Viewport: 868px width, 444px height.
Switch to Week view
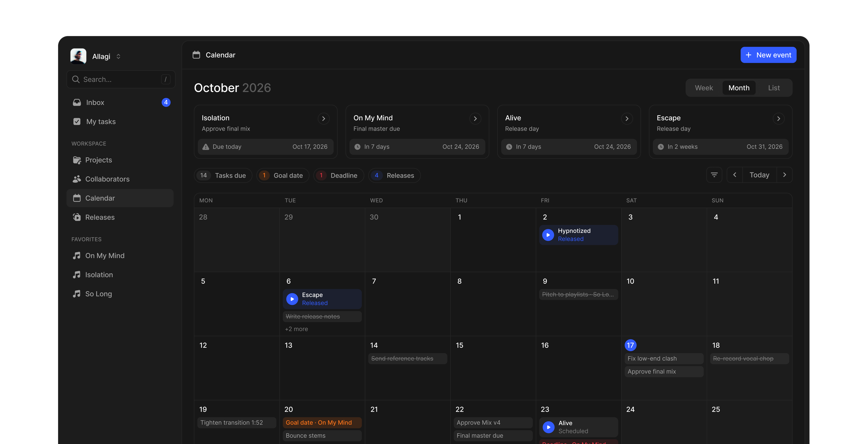[704, 88]
